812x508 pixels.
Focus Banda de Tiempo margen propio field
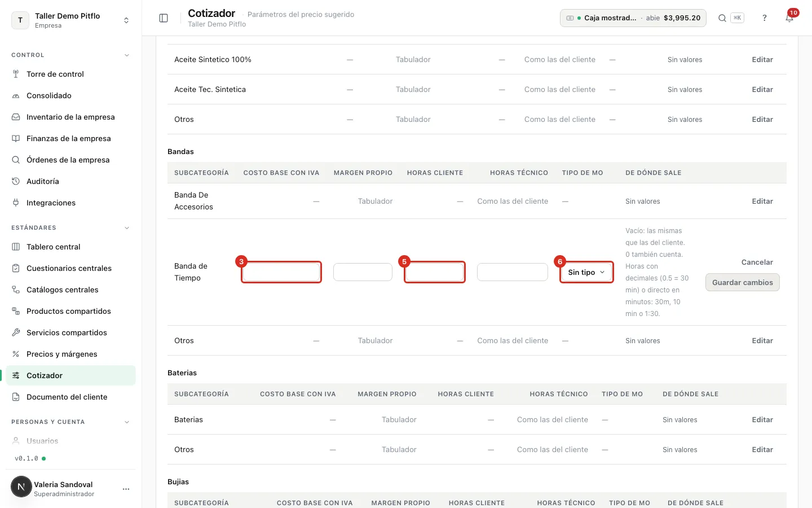[363, 272]
